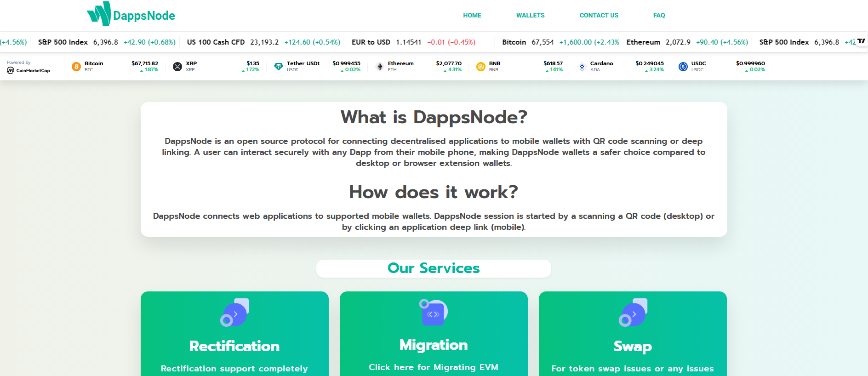Click the 'Our Services' heading

point(434,268)
